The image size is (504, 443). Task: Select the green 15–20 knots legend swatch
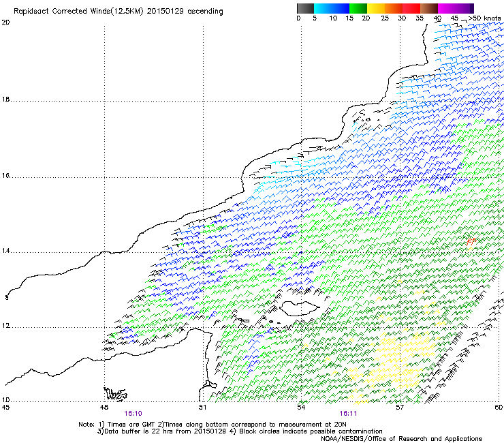pos(358,8)
